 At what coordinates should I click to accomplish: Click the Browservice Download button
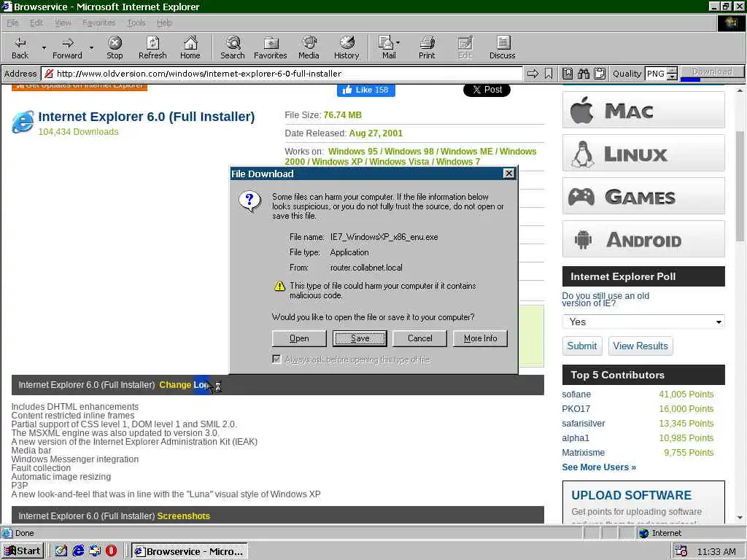[712, 71]
